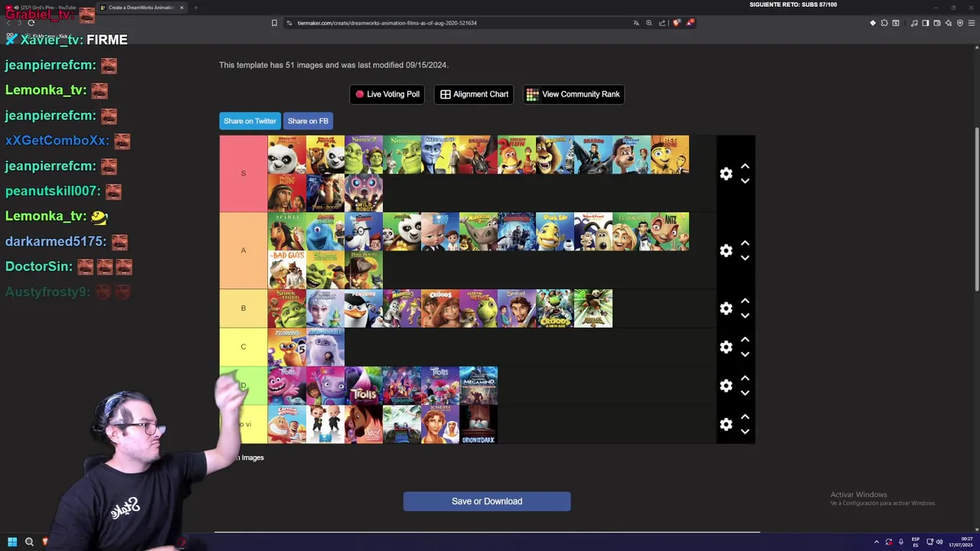Open settings gear for C tier row
980x551 pixels.
point(726,347)
